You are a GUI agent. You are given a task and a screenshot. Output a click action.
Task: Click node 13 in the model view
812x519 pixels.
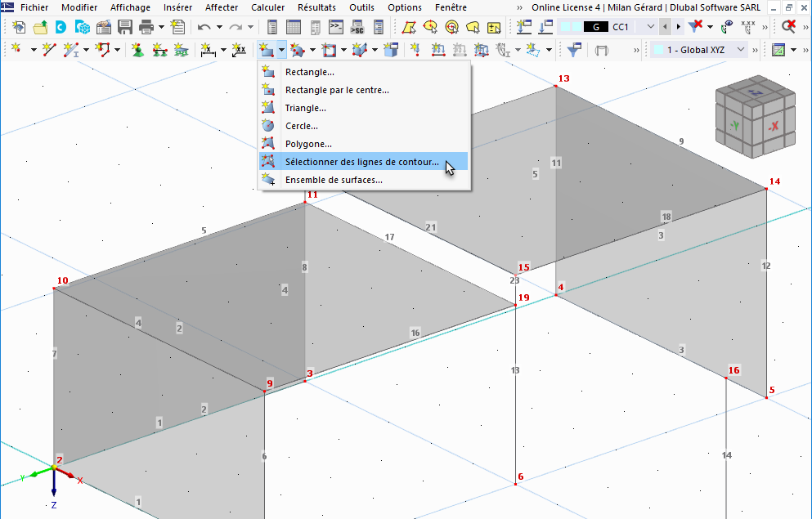(556, 85)
